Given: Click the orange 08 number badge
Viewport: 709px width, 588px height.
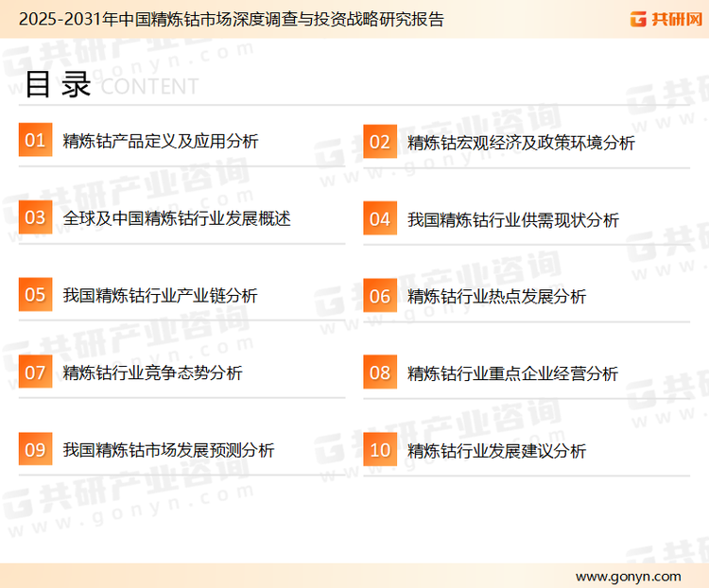Looking at the screenshot, I should click(380, 372).
